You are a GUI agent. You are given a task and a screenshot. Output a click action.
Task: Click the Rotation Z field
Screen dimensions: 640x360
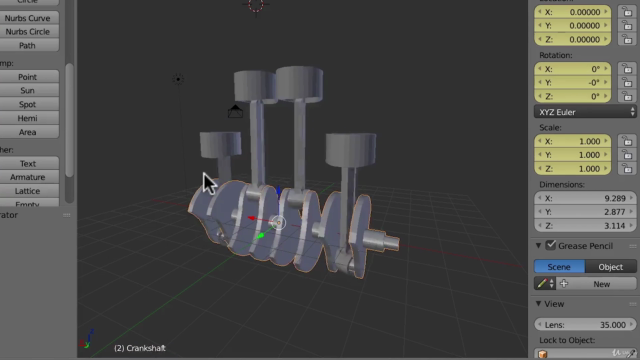click(573, 97)
